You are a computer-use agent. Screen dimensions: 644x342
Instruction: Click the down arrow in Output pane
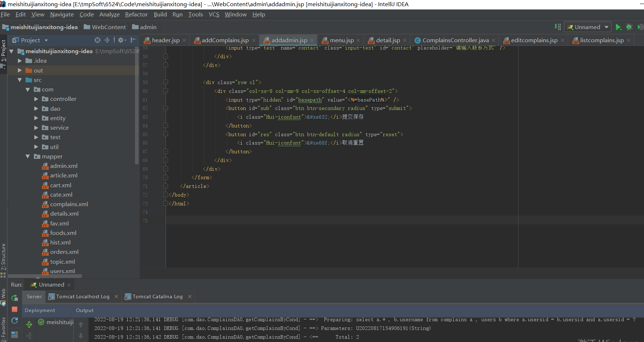81,335
